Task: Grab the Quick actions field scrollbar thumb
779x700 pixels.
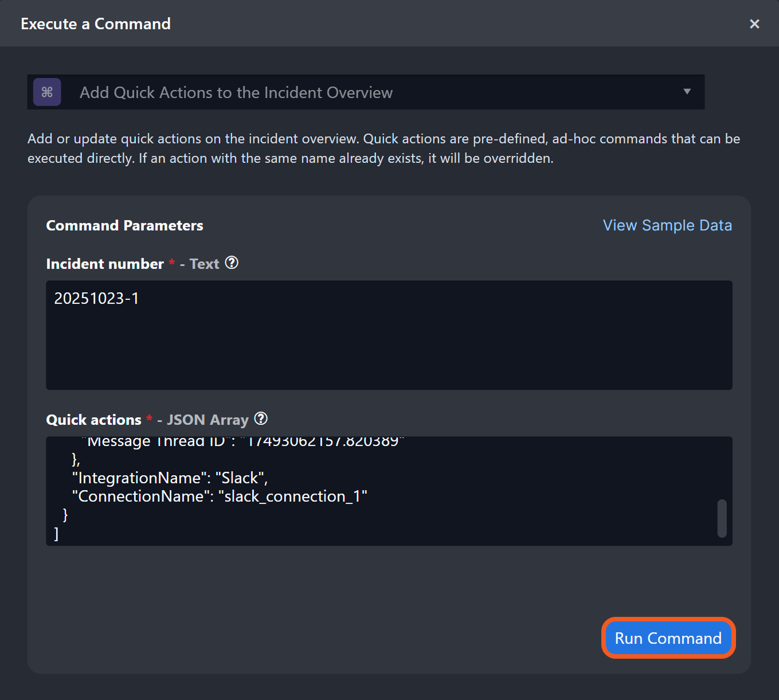Action: tap(722, 518)
